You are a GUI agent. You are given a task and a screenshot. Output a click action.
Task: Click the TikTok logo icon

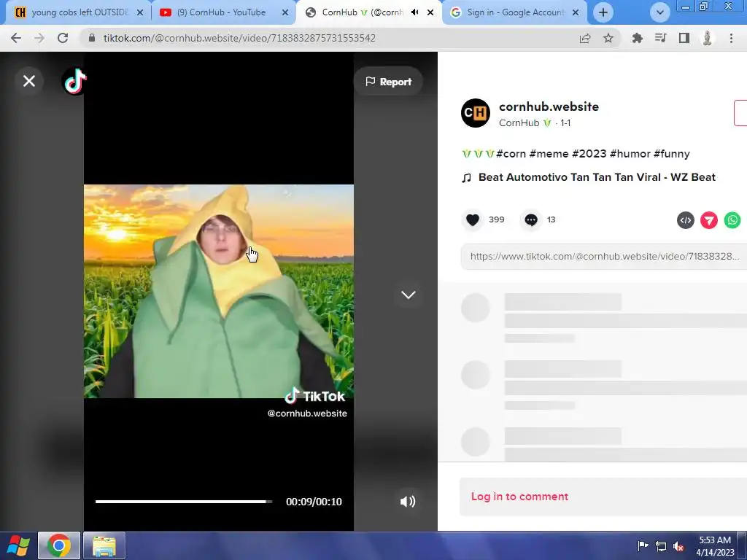(x=75, y=82)
